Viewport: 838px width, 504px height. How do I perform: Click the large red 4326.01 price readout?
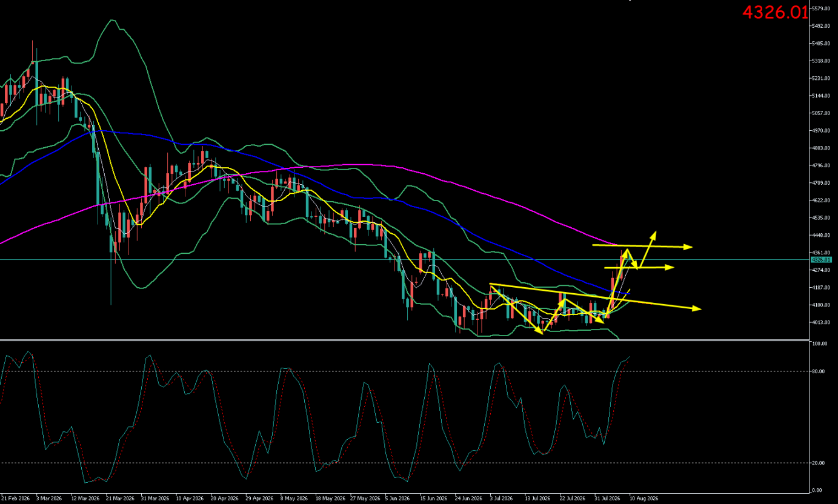[776, 12]
